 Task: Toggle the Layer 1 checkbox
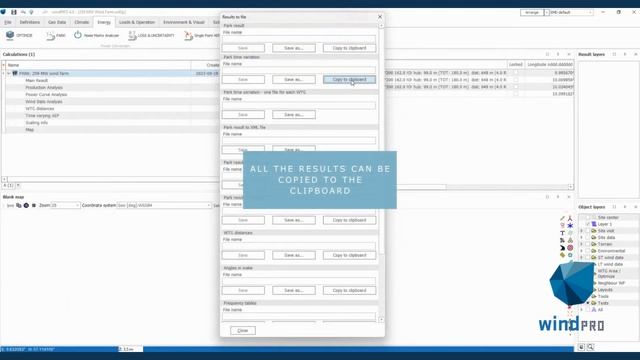click(588, 224)
